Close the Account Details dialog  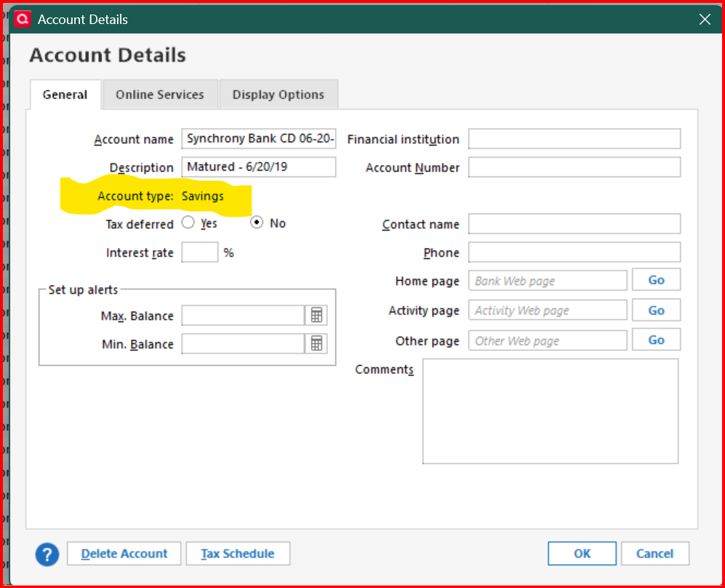705,20
